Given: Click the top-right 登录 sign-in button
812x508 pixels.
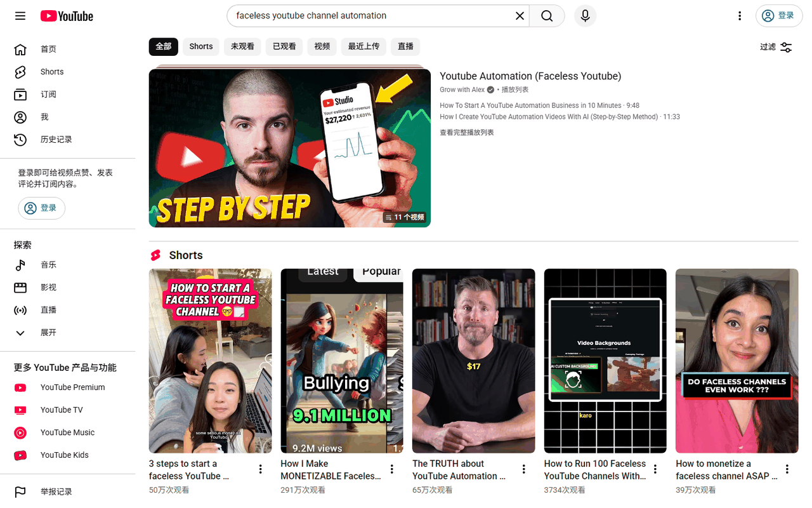Looking at the screenshot, I should (779, 16).
